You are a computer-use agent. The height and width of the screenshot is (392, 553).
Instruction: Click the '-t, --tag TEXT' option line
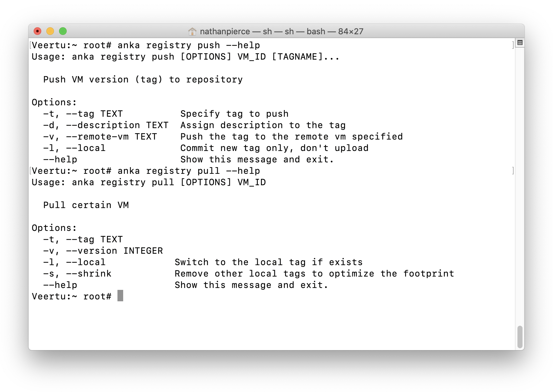83,114
